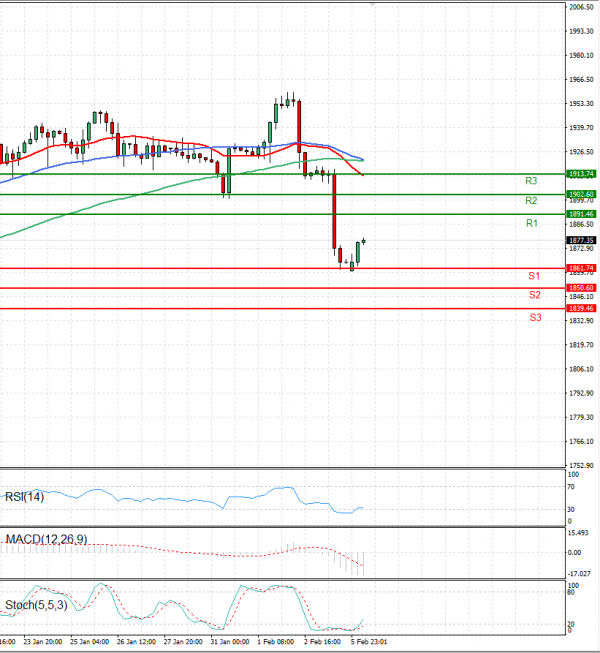The width and height of the screenshot is (600, 653).
Task: Click the 1839.46 support price tag
Action: pyautogui.click(x=581, y=309)
